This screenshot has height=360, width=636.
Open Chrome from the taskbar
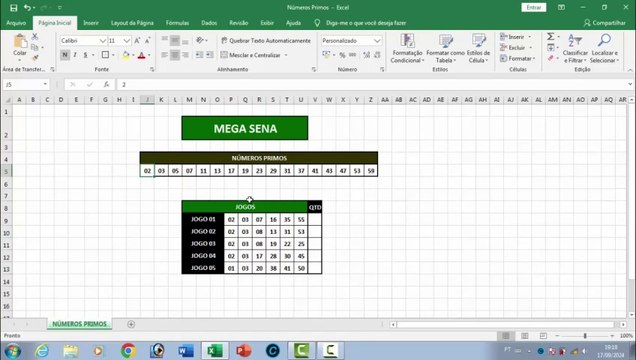click(128, 351)
